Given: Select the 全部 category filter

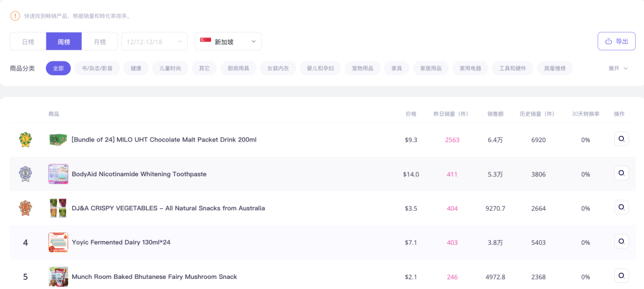Looking at the screenshot, I should click(x=58, y=68).
